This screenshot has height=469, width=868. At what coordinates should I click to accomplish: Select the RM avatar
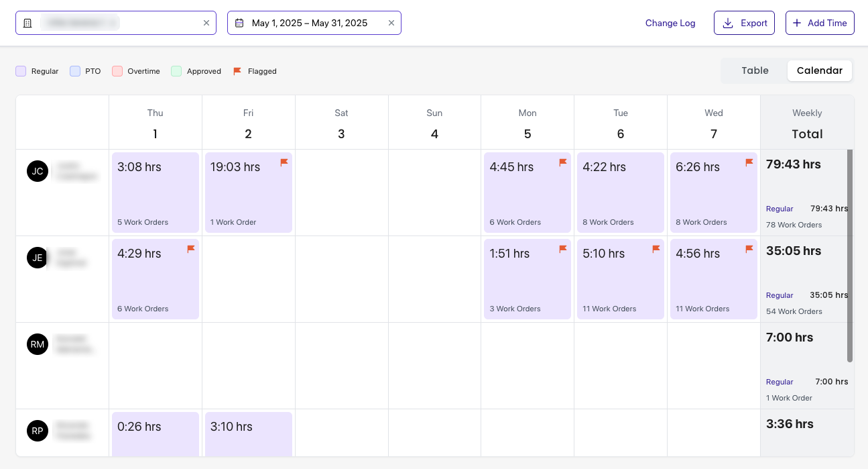[x=38, y=344]
